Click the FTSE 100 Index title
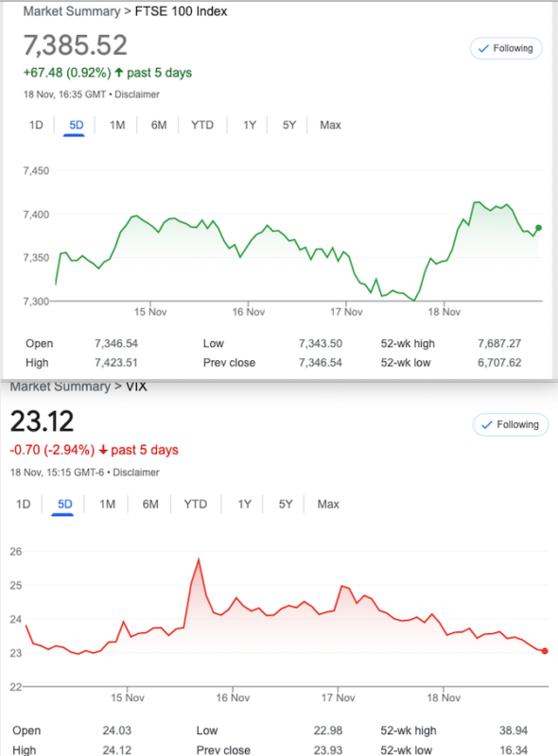558x756 pixels. pos(181,11)
